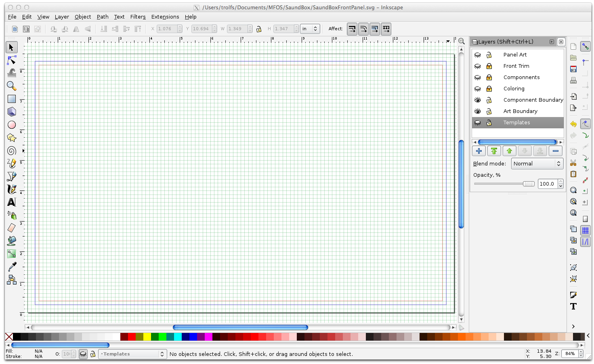Select the Star polygon tool
Viewport: 594px width, 364px height.
point(12,138)
